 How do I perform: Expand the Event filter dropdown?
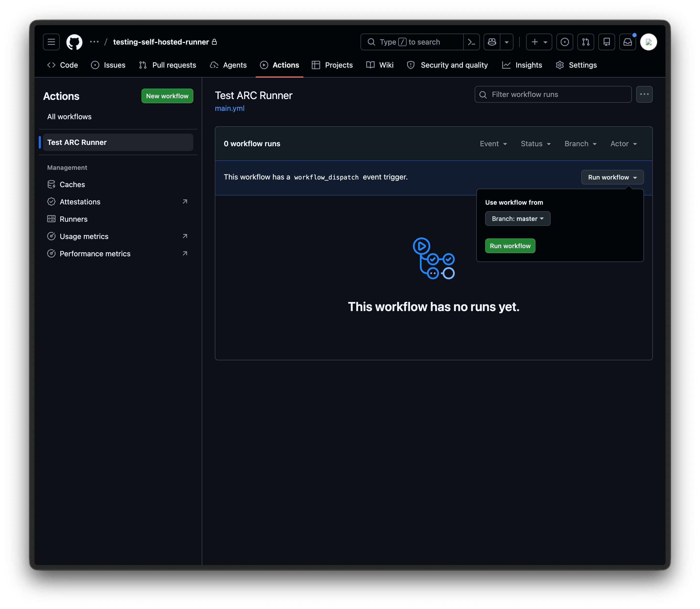pyautogui.click(x=493, y=144)
